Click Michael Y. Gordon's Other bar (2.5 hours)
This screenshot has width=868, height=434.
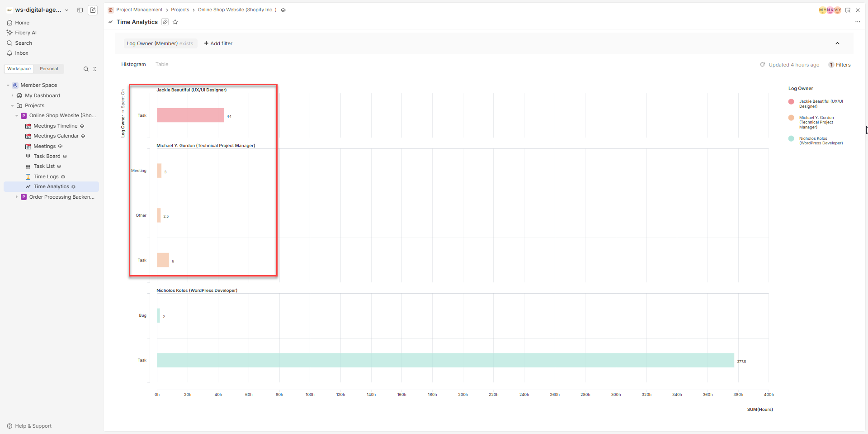point(159,215)
